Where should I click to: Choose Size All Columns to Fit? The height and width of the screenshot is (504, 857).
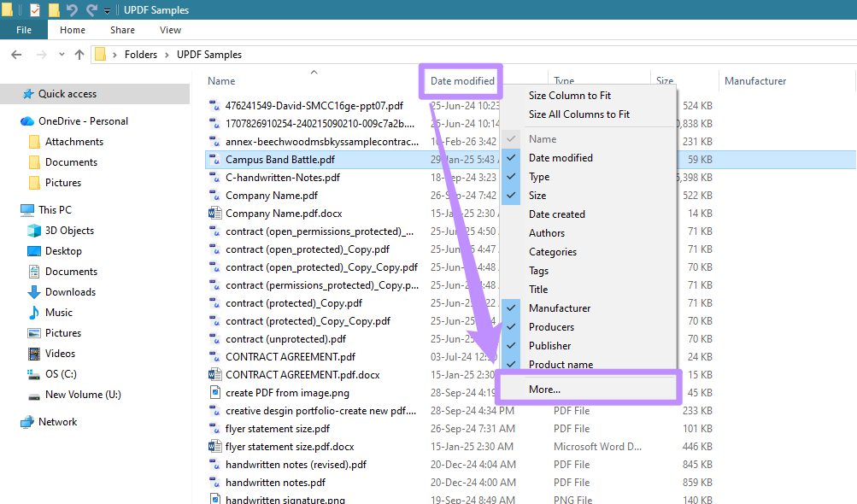point(578,114)
